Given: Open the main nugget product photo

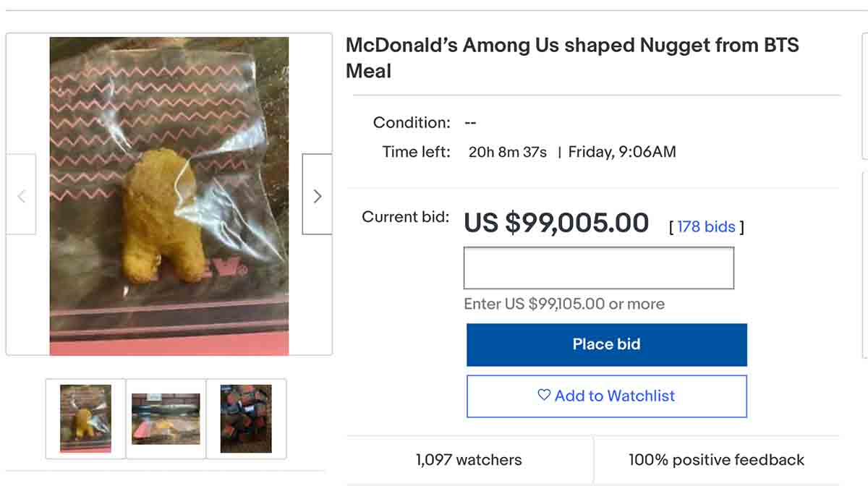Looking at the screenshot, I should [x=169, y=196].
